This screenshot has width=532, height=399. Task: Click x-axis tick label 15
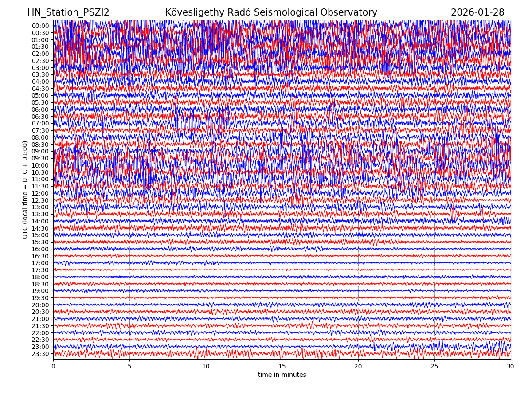[282, 367]
